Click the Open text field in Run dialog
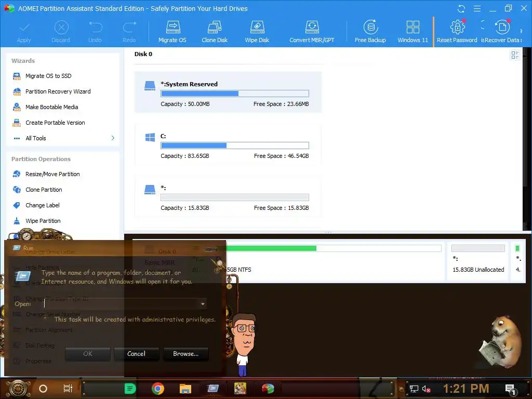The width and height of the screenshot is (532, 399). click(x=120, y=304)
